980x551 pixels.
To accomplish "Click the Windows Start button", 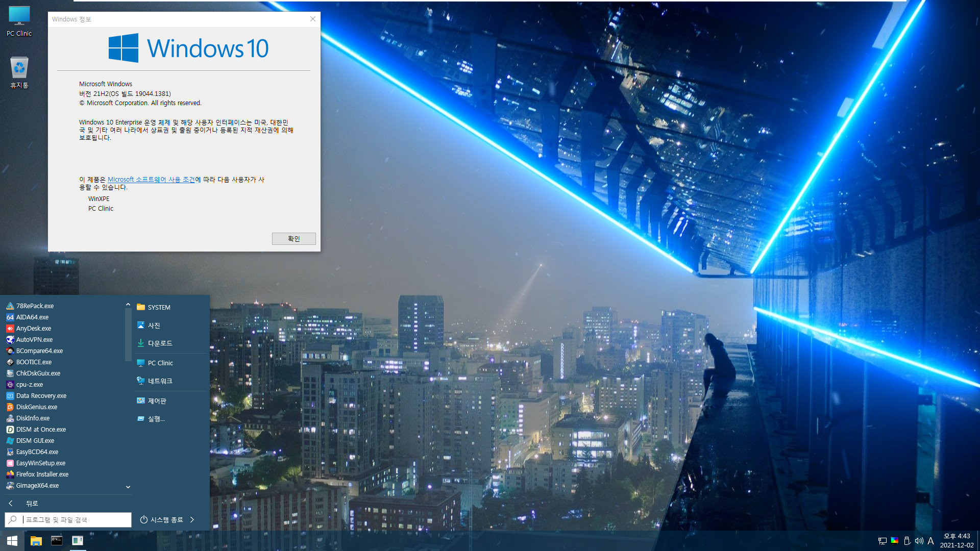I will pyautogui.click(x=12, y=541).
